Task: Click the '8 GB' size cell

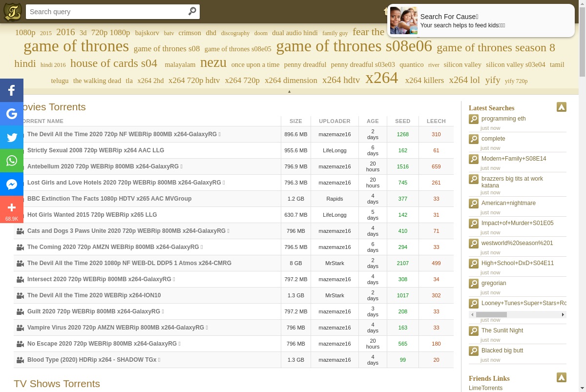Action: (x=296, y=263)
